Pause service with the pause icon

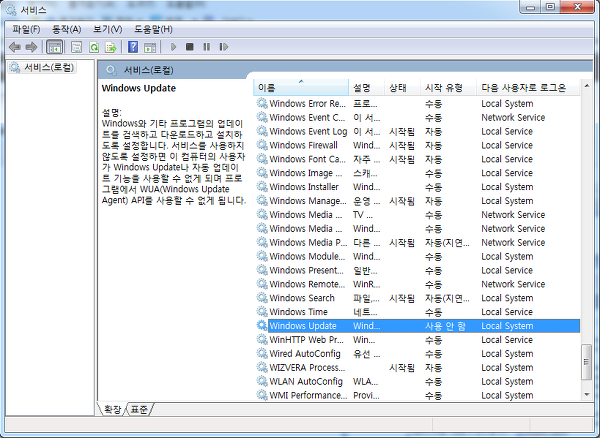tap(207, 47)
